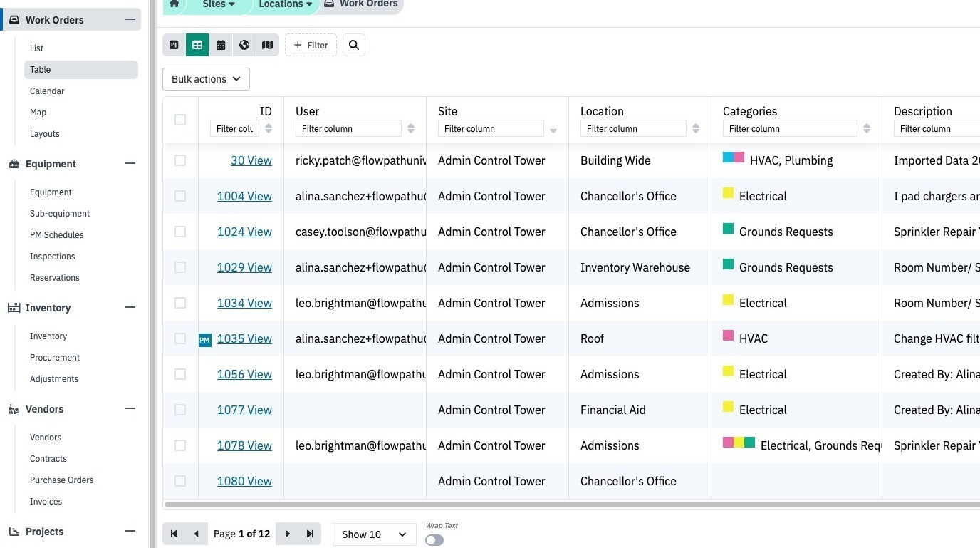
Task: Collapse the Work Orders sidebar section
Action: [x=130, y=20]
